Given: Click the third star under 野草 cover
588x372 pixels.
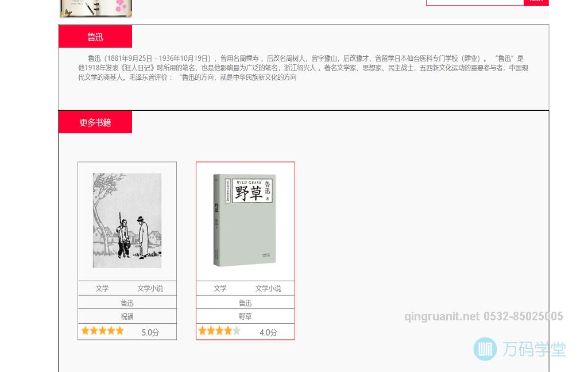Looking at the screenshot, I should [x=219, y=331].
